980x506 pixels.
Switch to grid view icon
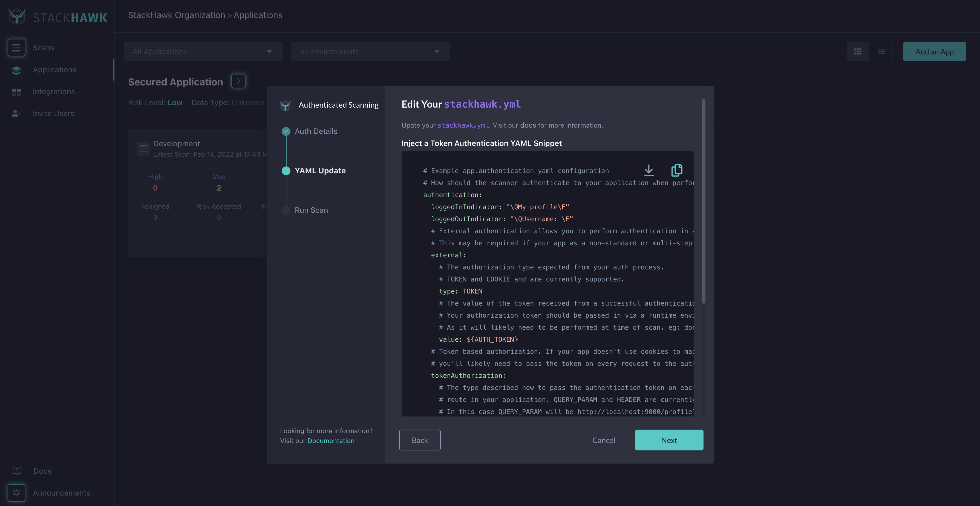(x=857, y=51)
